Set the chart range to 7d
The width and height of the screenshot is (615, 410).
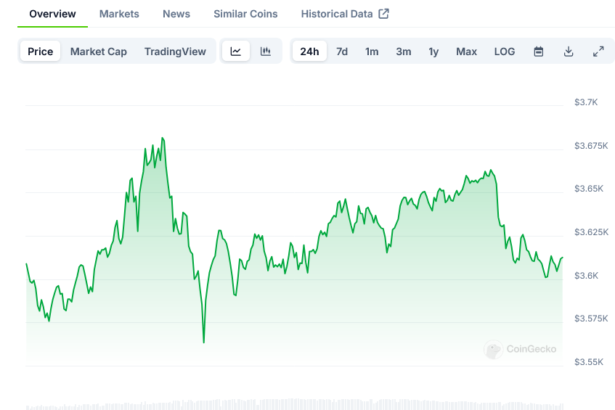tap(342, 52)
